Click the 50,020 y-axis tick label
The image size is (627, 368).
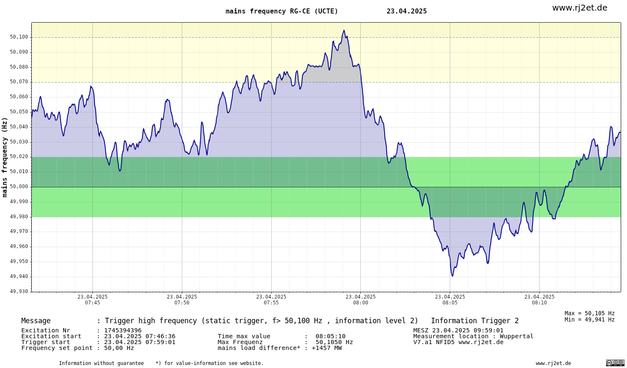point(20,157)
